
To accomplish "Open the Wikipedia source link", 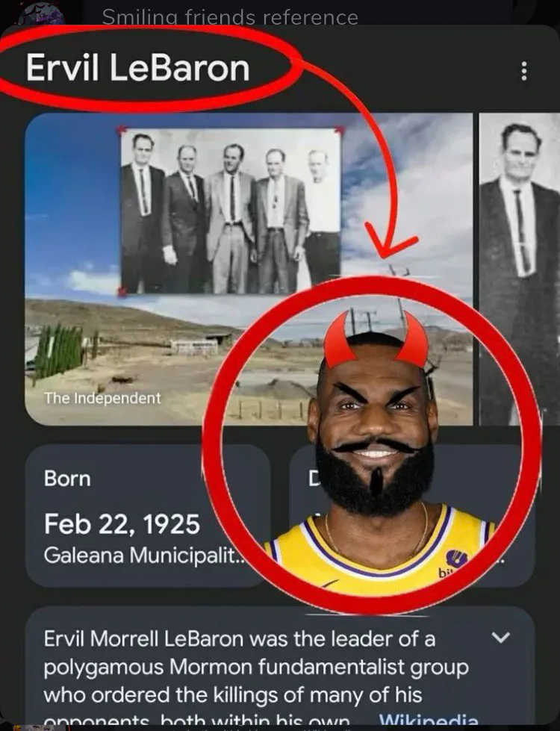I will 429,721.
